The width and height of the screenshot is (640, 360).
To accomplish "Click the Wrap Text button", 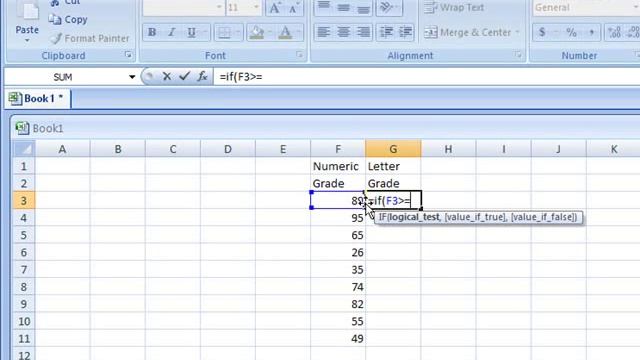I will pos(453,7).
